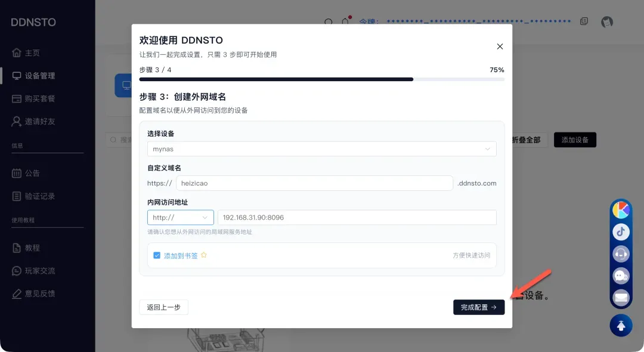The height and width of the screenshot is (352, 644).
Task: Open the http:// protocol dropdown
Action: pyautogui.click(x=180, y=218)
